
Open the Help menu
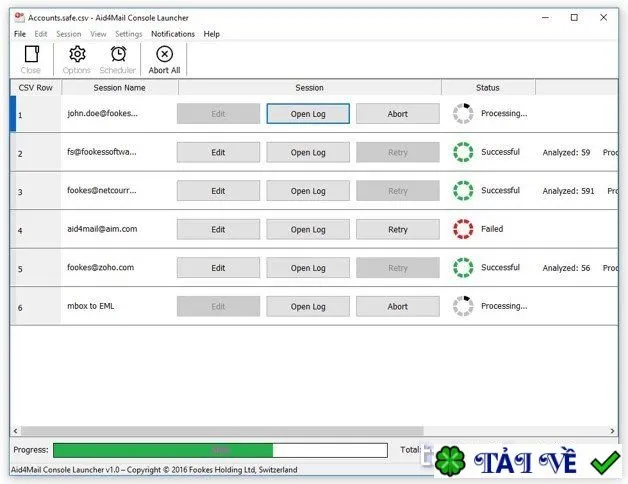coord(211,34)
